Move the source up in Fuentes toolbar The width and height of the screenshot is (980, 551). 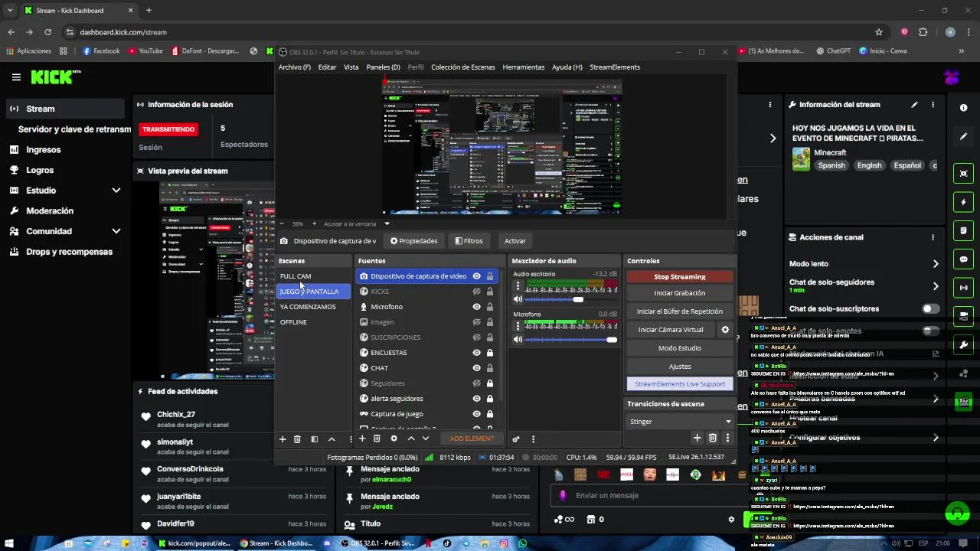[411, 439]
